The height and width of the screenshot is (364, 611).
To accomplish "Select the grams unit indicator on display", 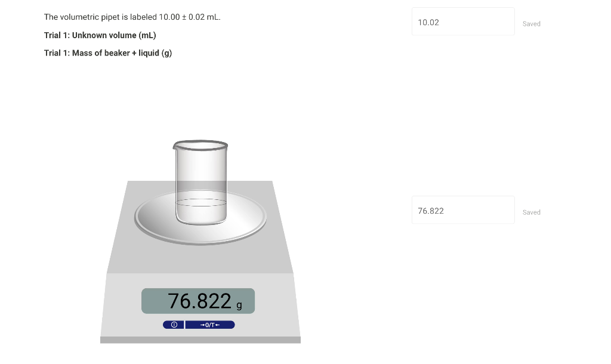I will [239, 306].
